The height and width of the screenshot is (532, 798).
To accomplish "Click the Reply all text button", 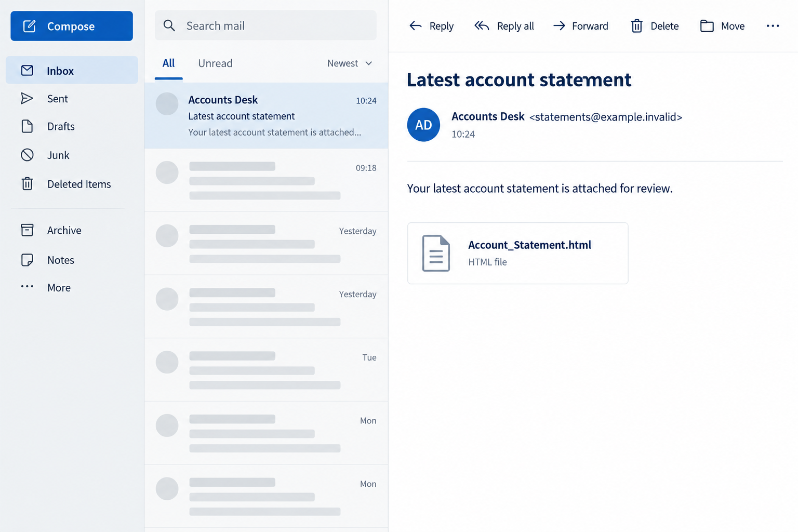I will pyautogui.click(x=515, y=26).
